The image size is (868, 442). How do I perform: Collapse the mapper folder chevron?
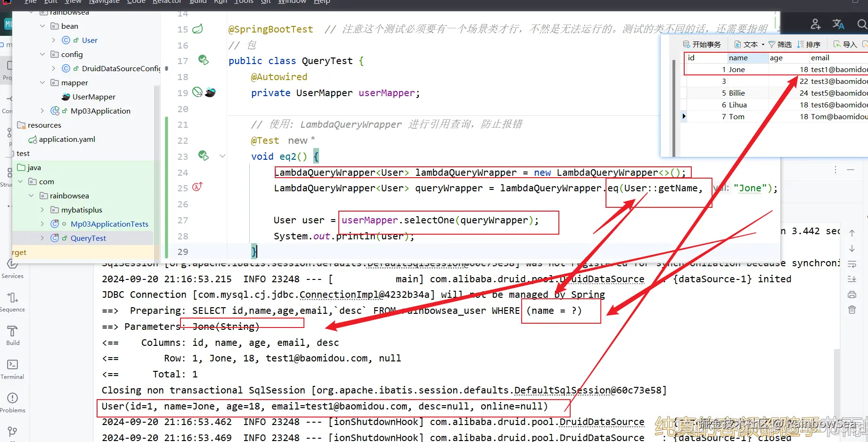[42, 82]
